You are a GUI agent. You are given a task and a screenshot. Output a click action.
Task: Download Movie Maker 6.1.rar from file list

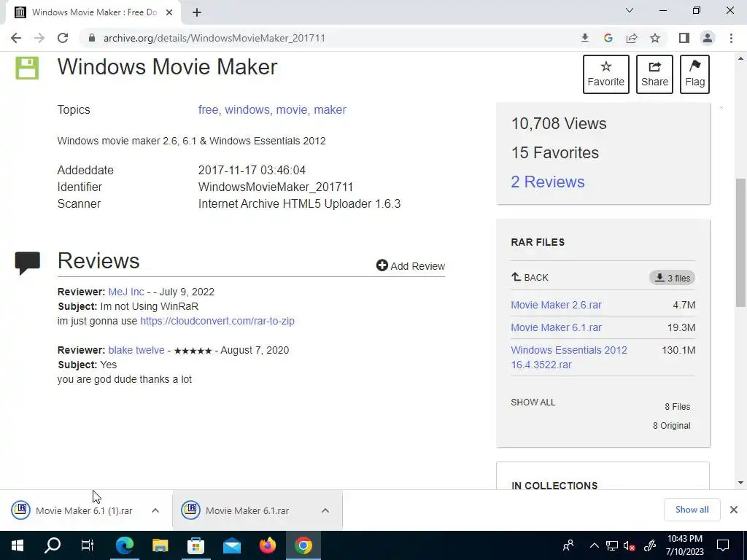556,327
